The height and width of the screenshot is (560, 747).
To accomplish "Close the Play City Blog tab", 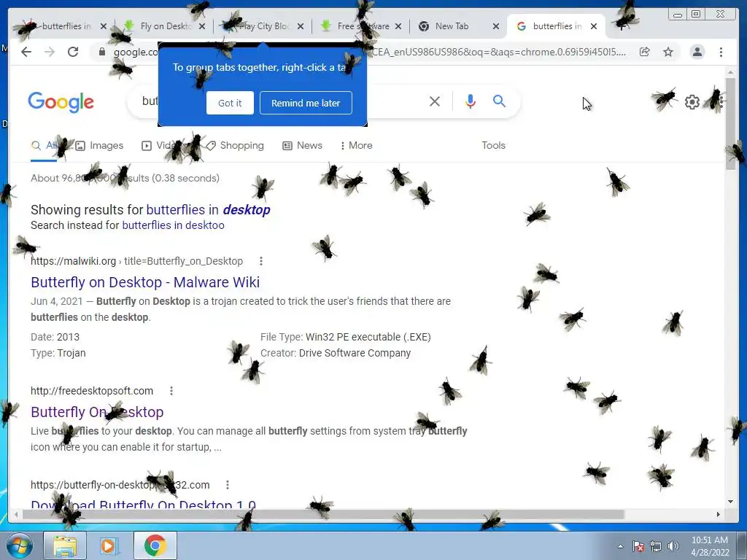I will coord(301,26).
